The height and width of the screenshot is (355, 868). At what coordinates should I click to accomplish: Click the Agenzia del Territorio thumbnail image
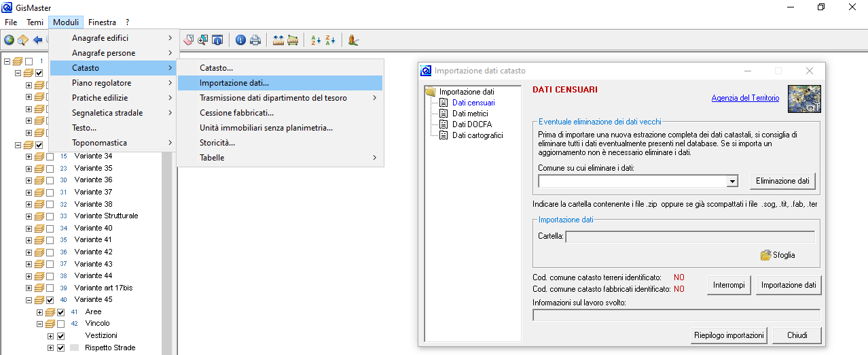[804, 99]
